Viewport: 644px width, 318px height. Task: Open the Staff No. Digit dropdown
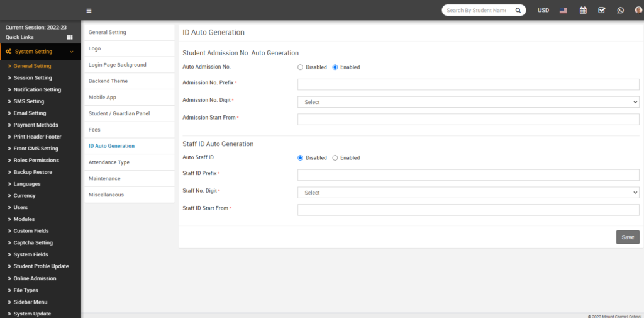point(468,193)
